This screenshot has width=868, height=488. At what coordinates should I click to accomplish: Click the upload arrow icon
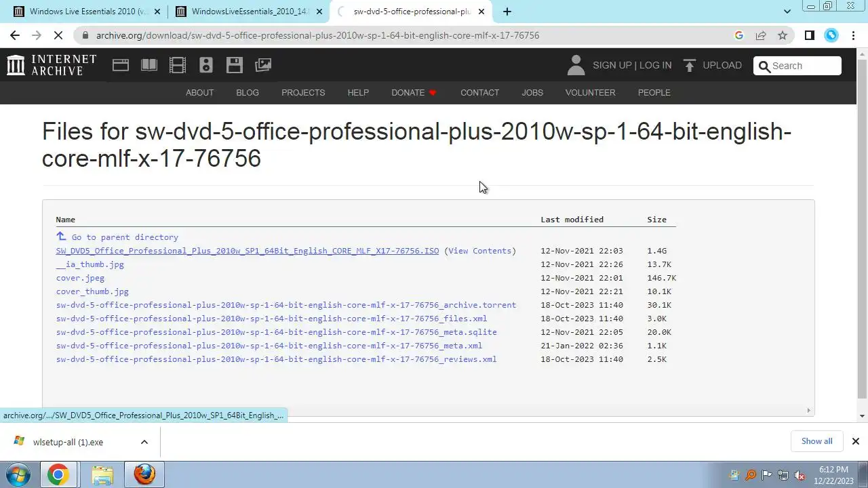[x=690, y=65]
